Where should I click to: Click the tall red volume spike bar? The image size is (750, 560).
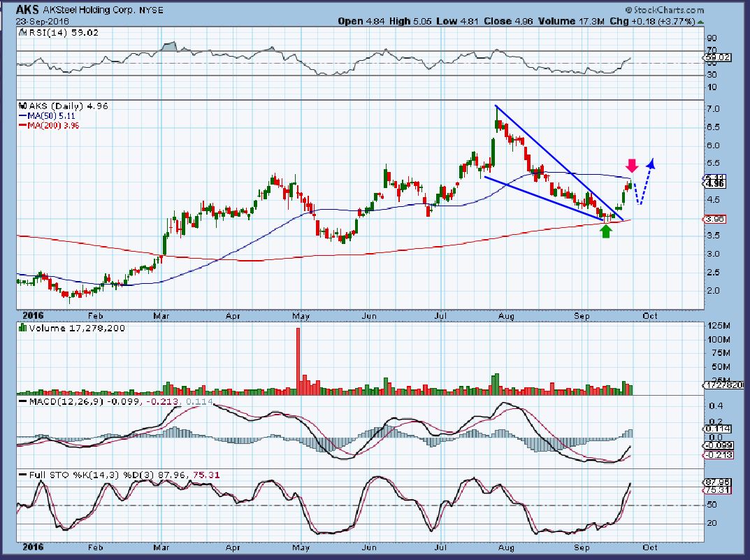[298, 361]
